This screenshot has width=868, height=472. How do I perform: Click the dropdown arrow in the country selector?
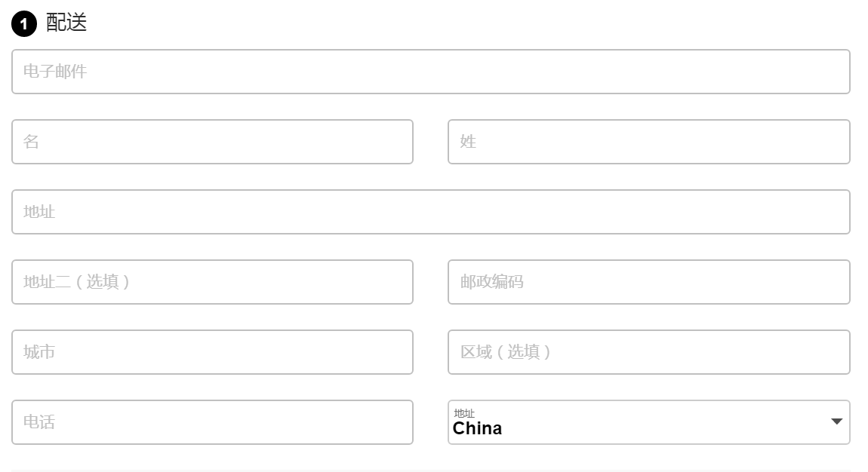[836, 421]
